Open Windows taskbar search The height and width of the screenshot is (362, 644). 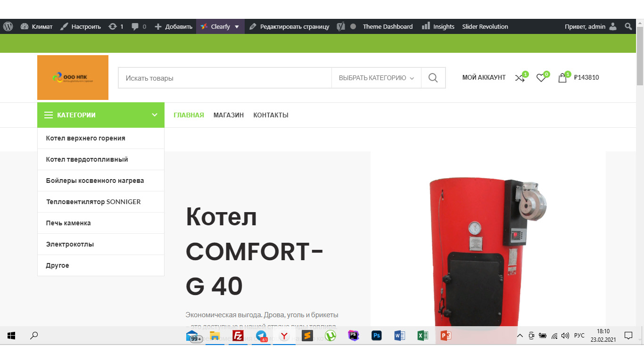[x=34, y=336]
